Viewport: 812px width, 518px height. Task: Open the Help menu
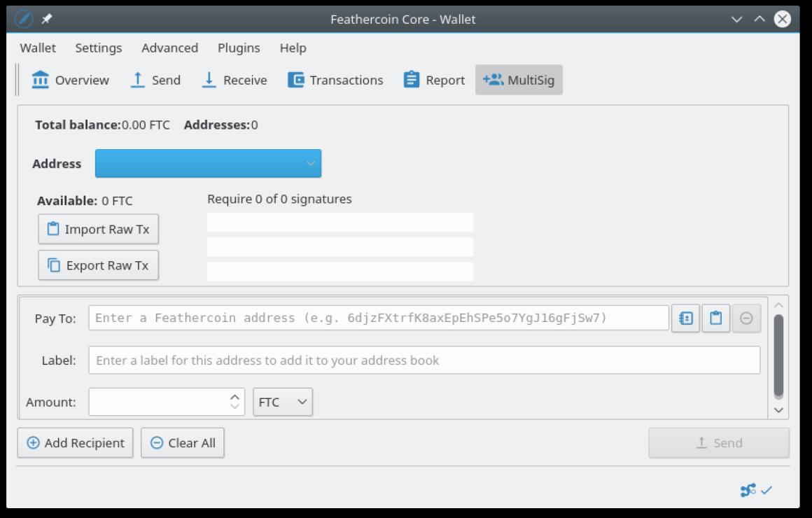[x=293, y=48]
